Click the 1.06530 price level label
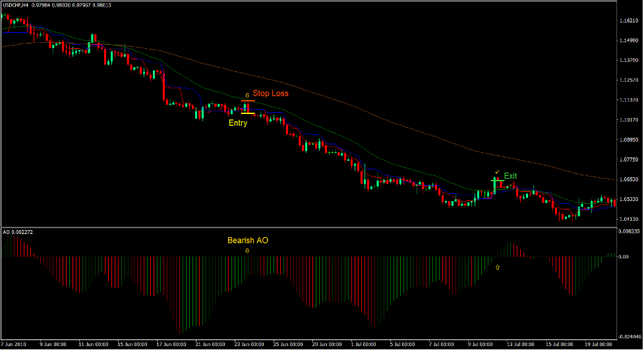Screen dimensions: 644x350 point(629,179)
